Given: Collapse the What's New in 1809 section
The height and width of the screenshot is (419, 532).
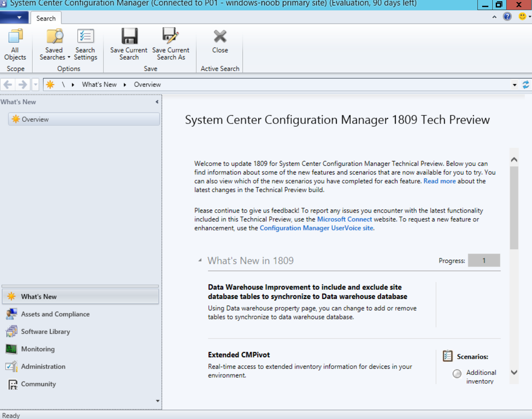Looking at the screenshot, I should coord(200,261).
